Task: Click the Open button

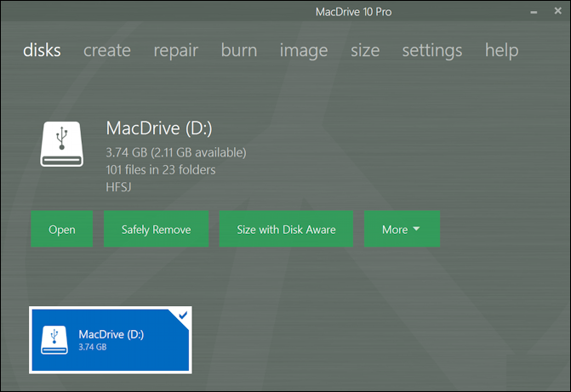Action: pyautogui.click(x=62, y=229)
